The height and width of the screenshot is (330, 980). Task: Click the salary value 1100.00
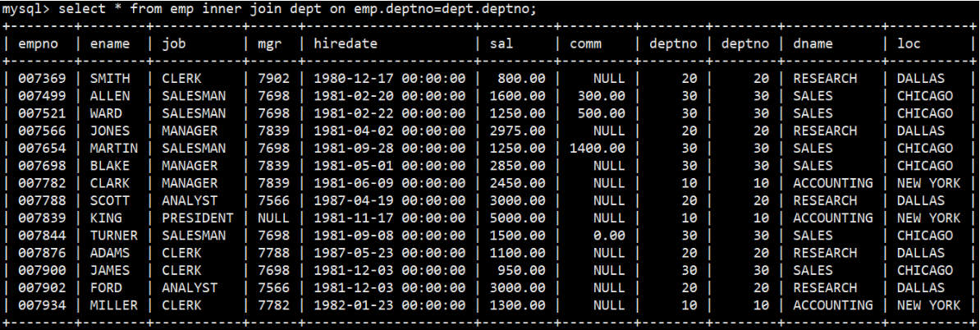pyautogui.click(x=518, y=253)
